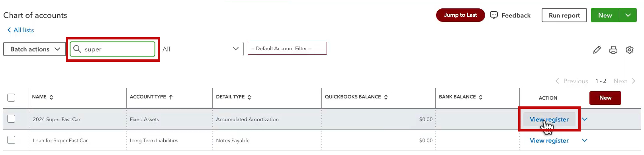
Task: Click the Feedback speech bubble icon
Action: pyautogui.click(x=494, y=15)
